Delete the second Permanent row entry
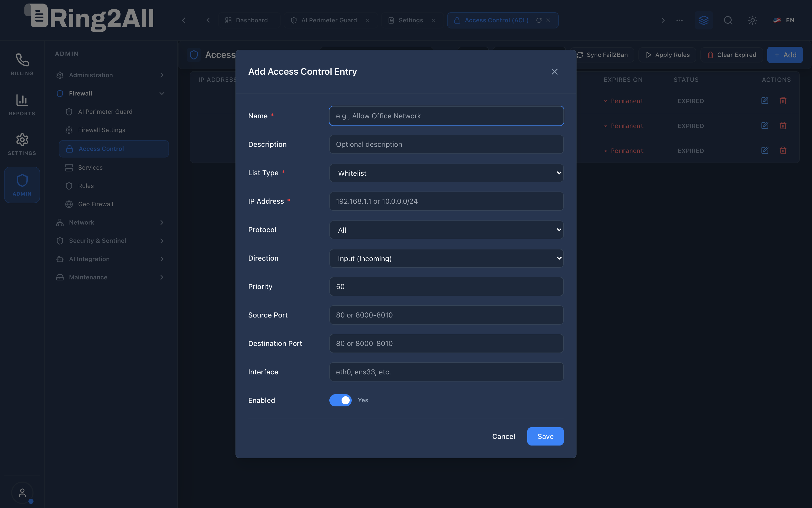This screenshot has height=508, width=812. point(783,125)
